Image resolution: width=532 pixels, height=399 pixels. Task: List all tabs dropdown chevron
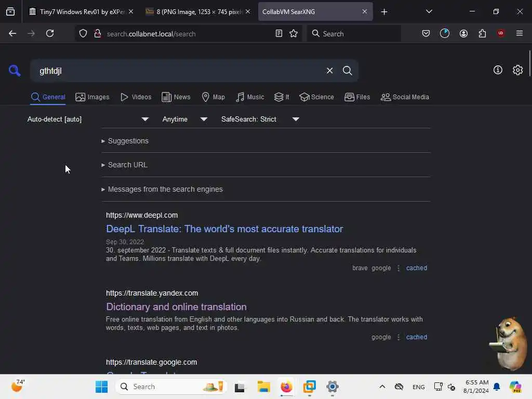[x=429, y=11]
